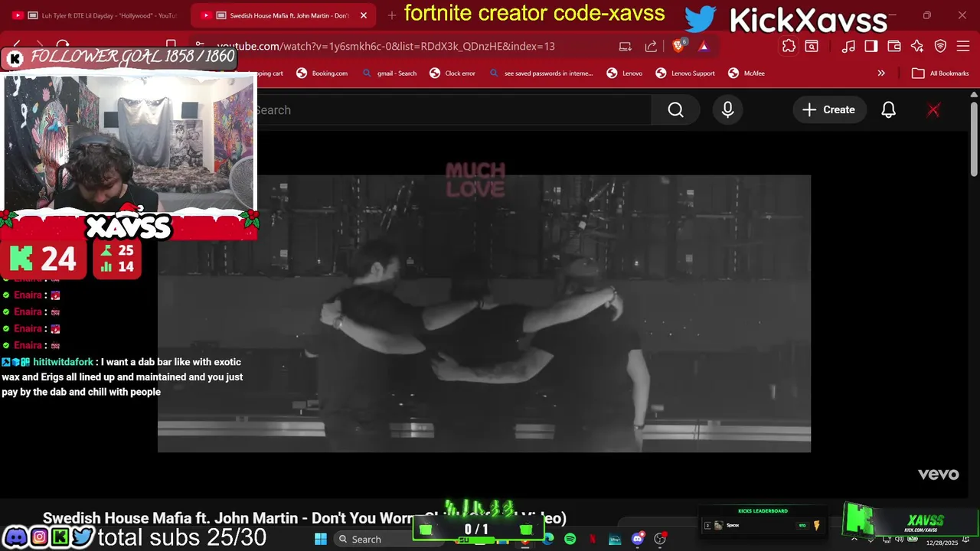
Task: Click the page vertical scrollbar
Action: coord(974,139)
